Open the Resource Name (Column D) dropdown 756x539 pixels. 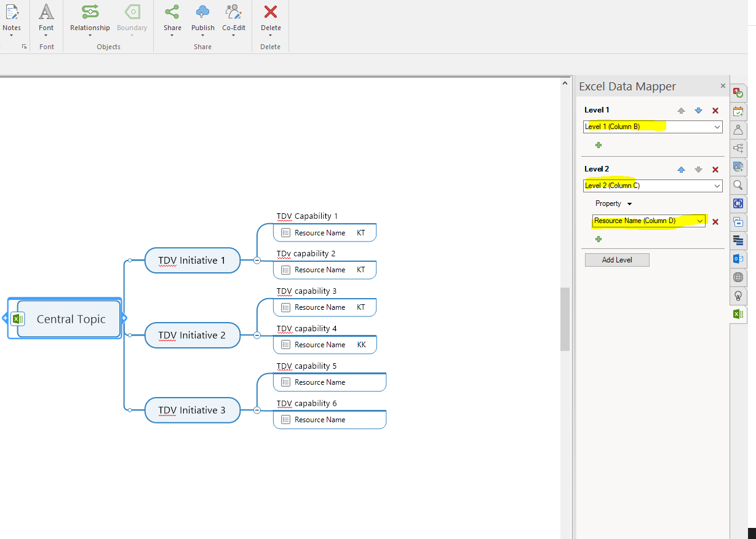coord(700,221)
